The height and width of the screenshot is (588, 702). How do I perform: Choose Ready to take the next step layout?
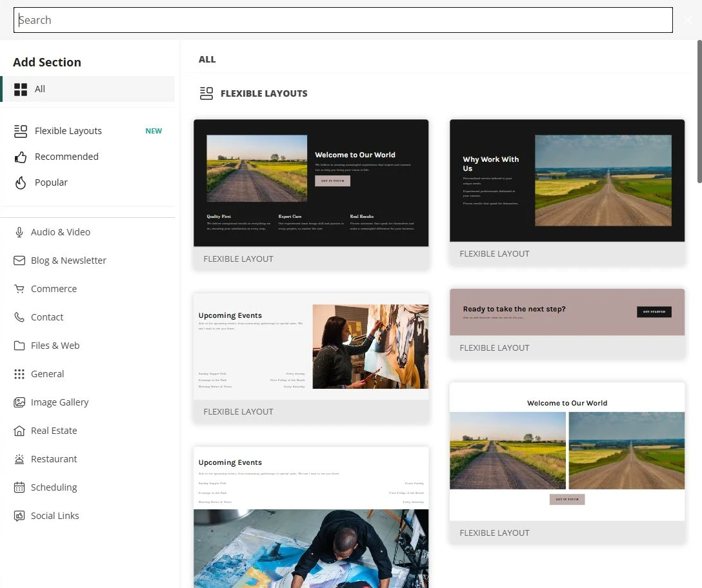coord(567,324)
